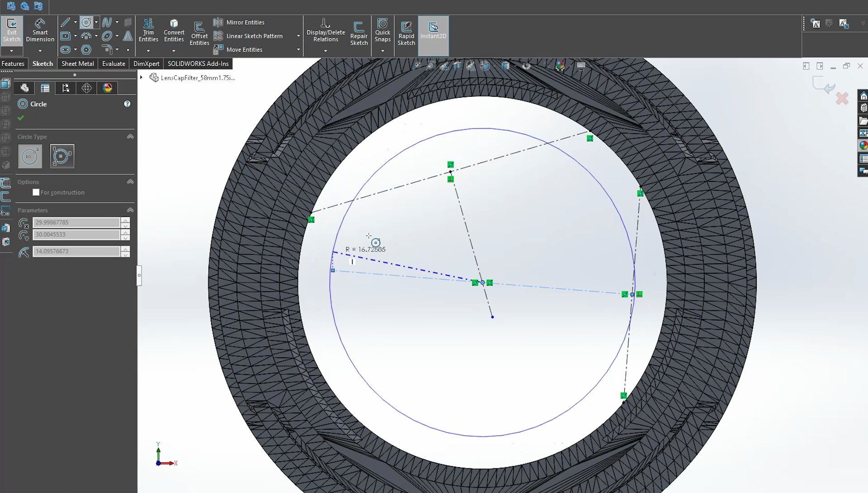Select the Point sketch tool
Screen dimensions: 868x493
click(x=128, y=50)
